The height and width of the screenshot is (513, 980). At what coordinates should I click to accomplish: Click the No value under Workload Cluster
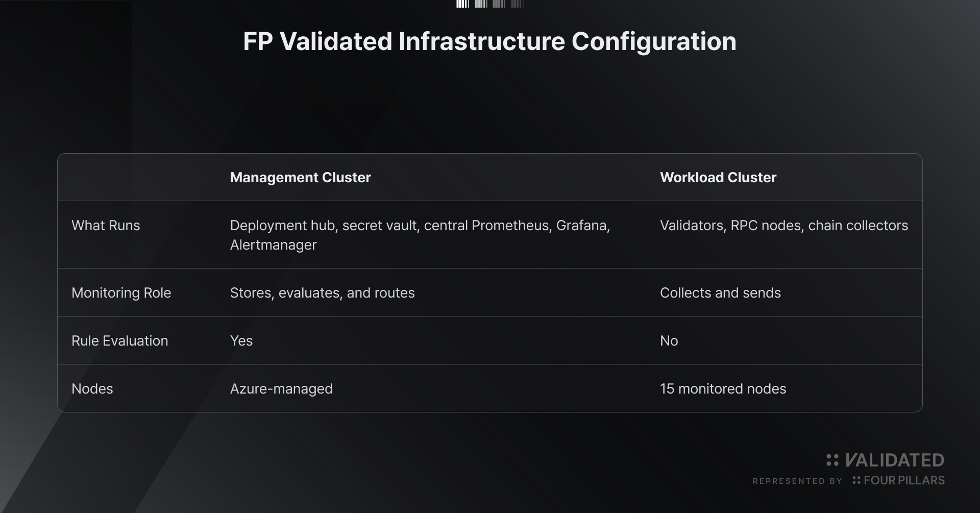click(669, 341)
